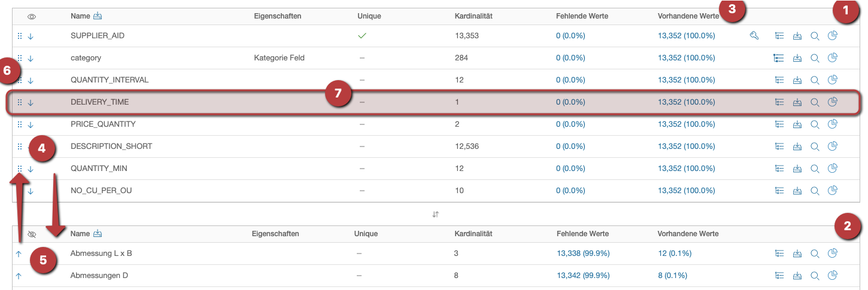Click export icon beside upper Name header

coord(98,16)
